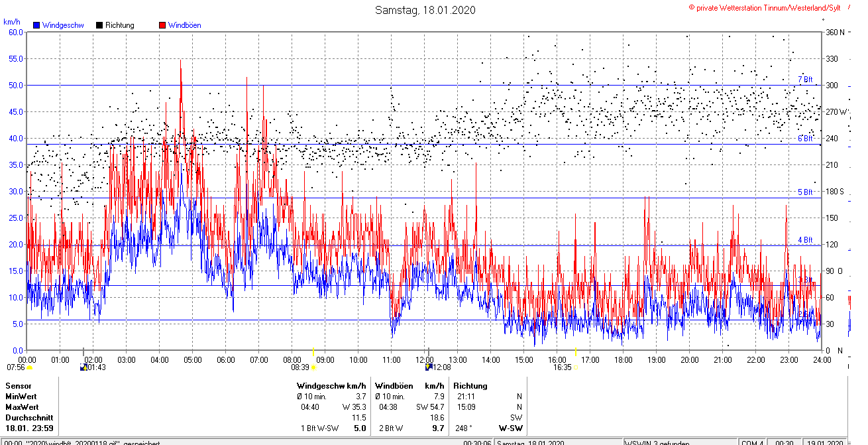Screen dimensions: 868x445
Task: Click the 18.01. 23:59 timestamp label
Action: pos(29,428)
